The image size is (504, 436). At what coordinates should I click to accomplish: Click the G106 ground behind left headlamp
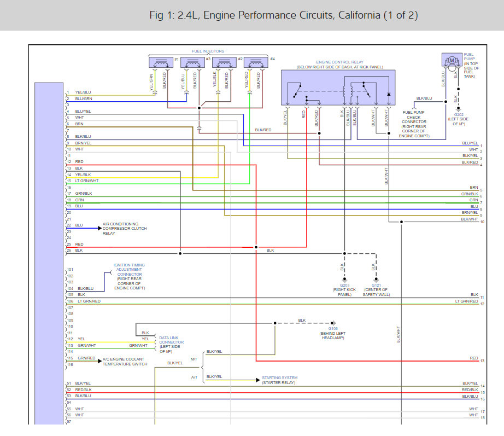[x=333, y=323]
